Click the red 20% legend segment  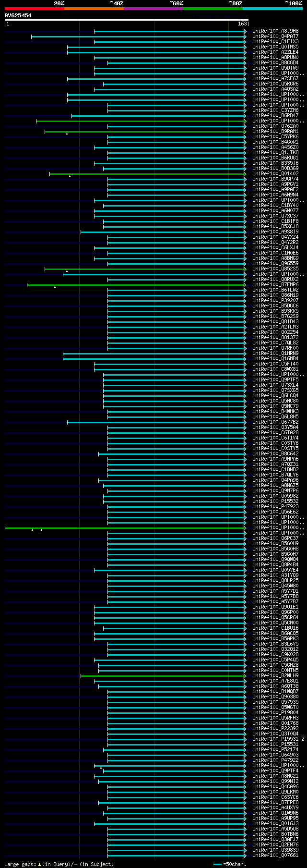35,9
